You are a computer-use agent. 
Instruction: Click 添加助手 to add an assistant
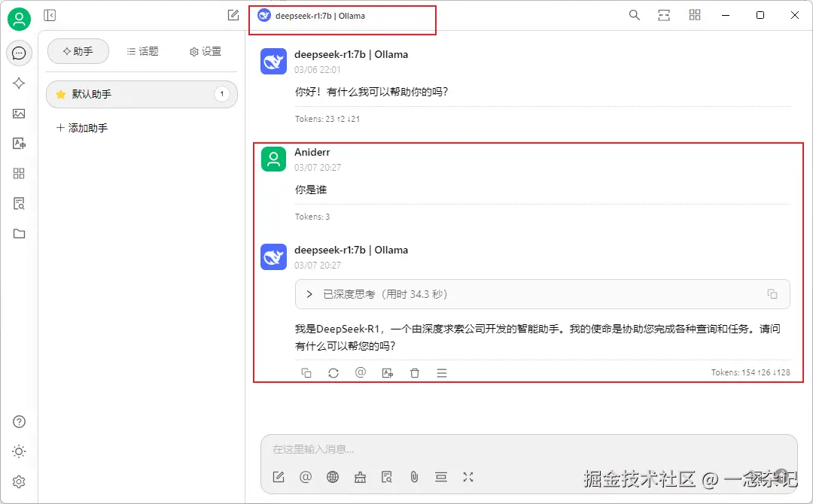[82, 128]
